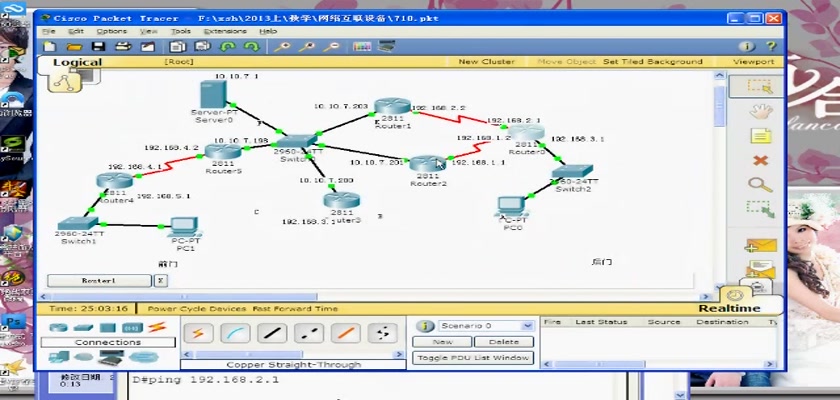Pick the dotted Phone cable

(x=382, y=333)
